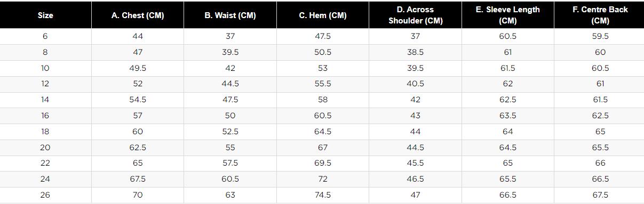The image size is (644, 204).
Task: Select centre back value 65.5 for size 20
Action: click(600, 147)
